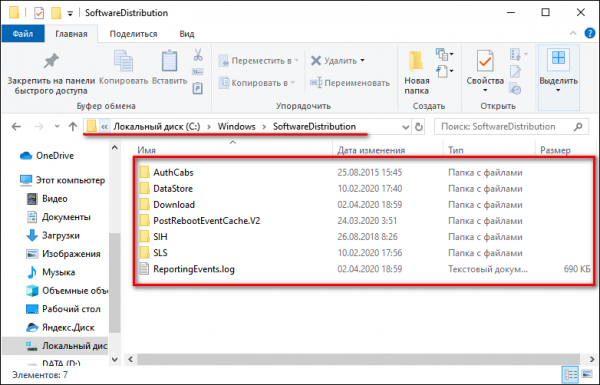Open Свойства checkmark icon

tap(485, 61)
